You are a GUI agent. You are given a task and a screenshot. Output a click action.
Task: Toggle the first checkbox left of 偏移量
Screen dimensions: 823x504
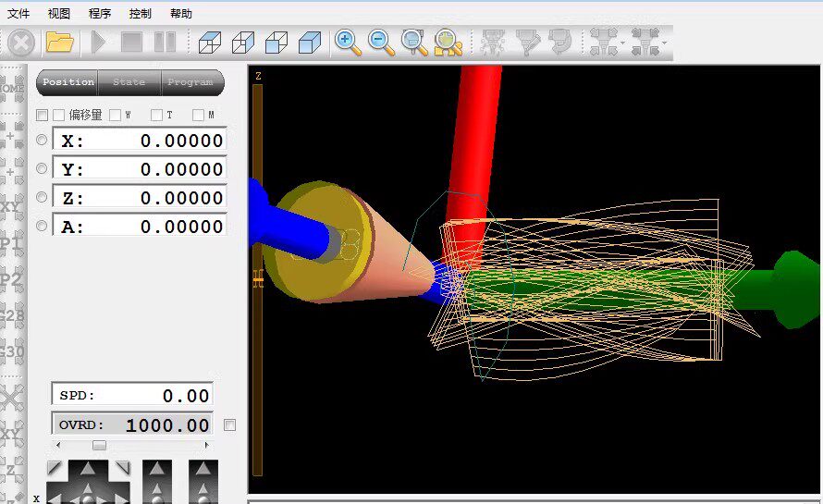43,115
